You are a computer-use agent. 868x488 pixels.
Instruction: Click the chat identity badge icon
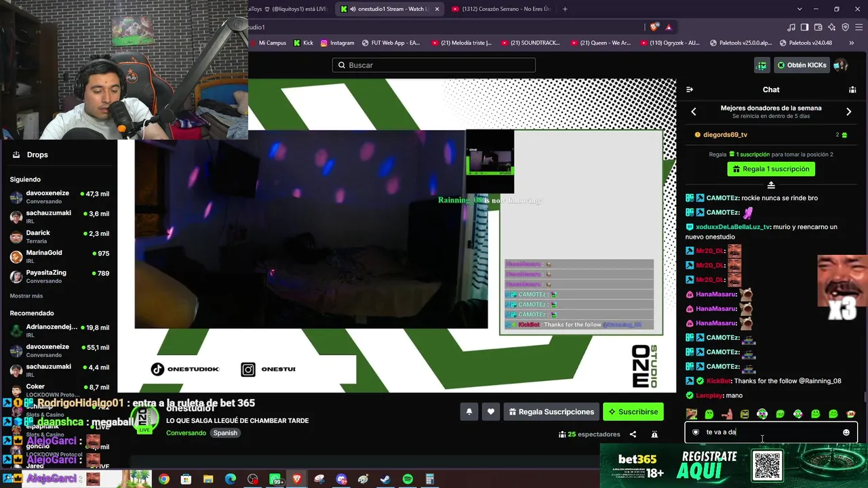[696, 432]
